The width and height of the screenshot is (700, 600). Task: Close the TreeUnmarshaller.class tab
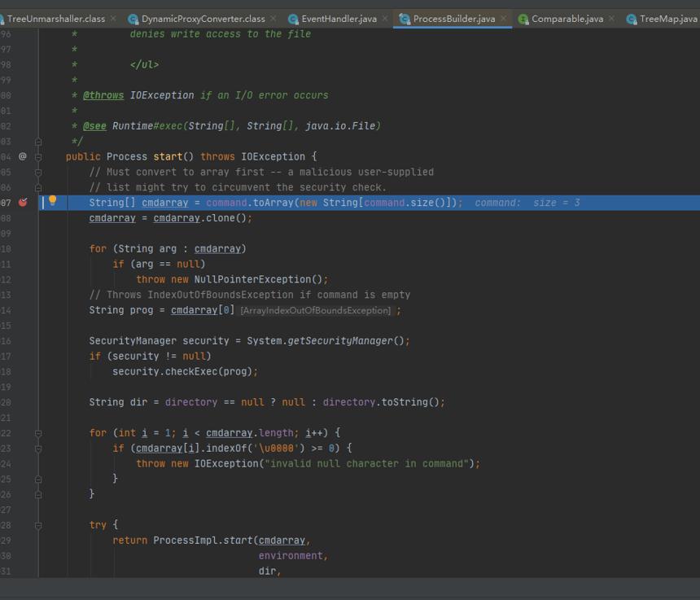tap(113, 18)
